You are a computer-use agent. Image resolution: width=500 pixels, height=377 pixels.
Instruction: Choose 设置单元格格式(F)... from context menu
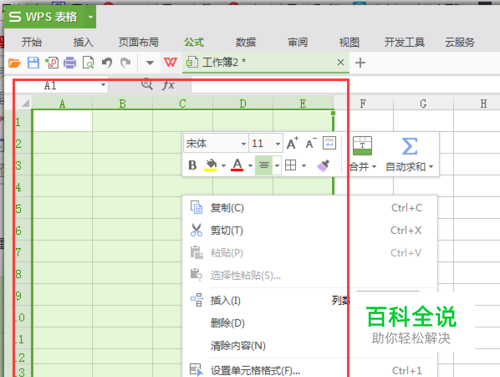point(310,370)
